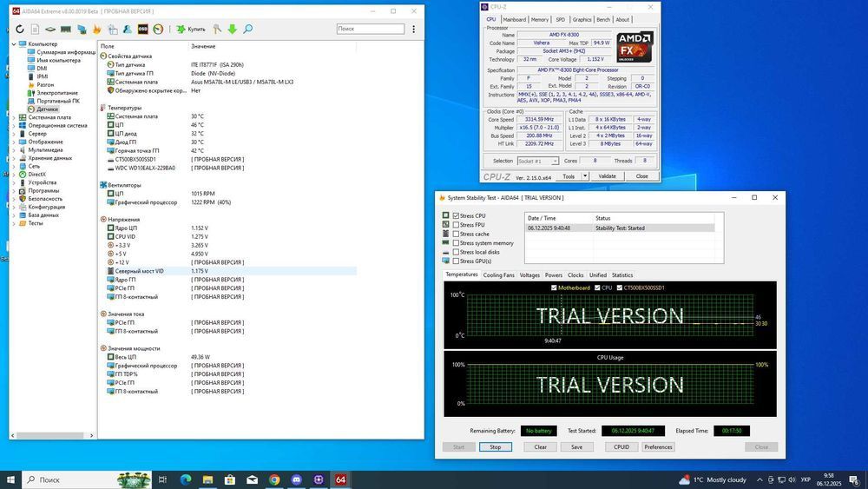Click the memory module icon in the AIDA64 toolbar

pos(66,30)
